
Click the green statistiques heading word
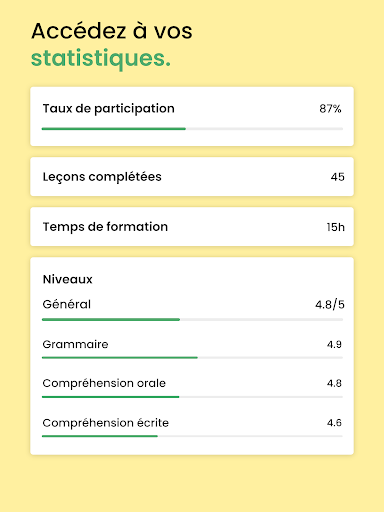[101, 59]
